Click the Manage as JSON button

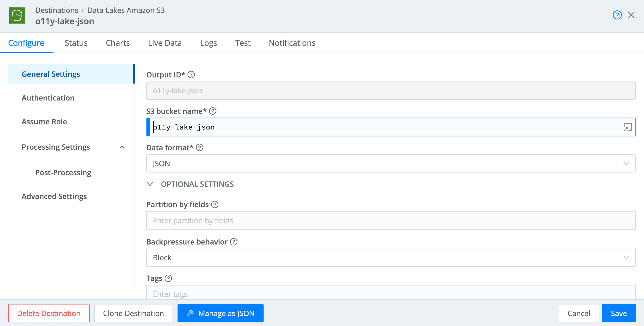click(x=220, y=313)
